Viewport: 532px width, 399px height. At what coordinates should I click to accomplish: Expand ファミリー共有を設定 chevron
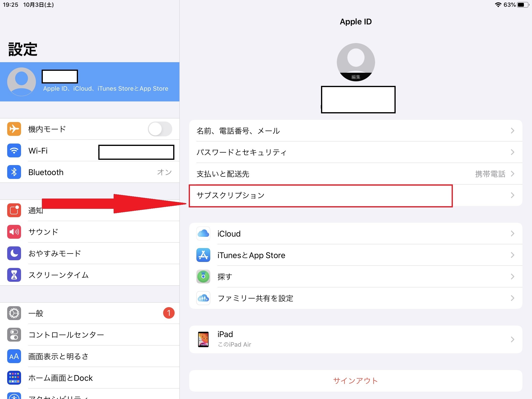click(x=512, y=298)
